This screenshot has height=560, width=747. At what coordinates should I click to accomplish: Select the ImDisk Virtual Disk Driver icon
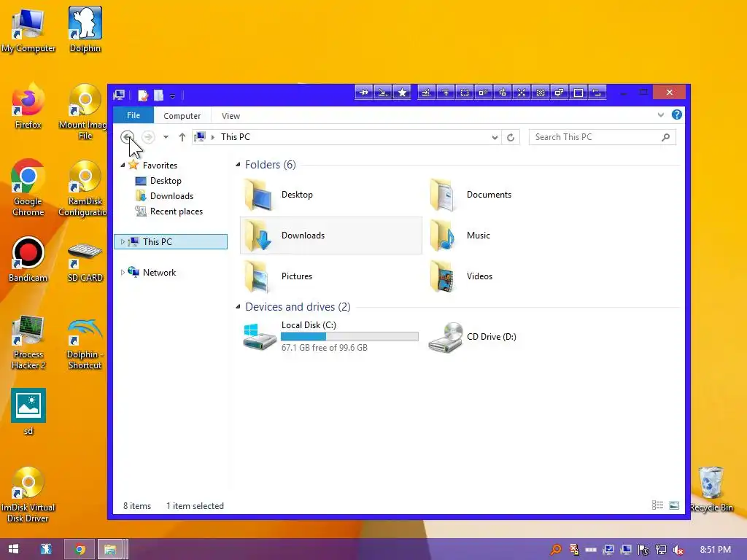click(x=28, y=494)
